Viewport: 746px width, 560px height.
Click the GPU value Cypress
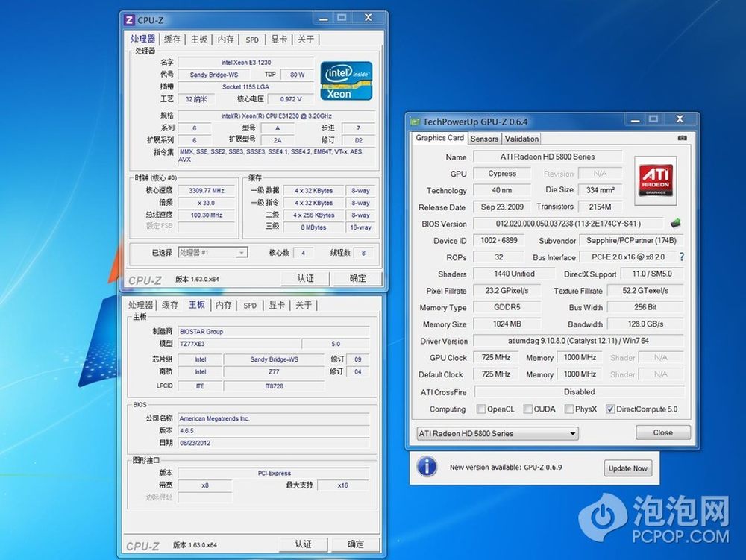(502, 174)
